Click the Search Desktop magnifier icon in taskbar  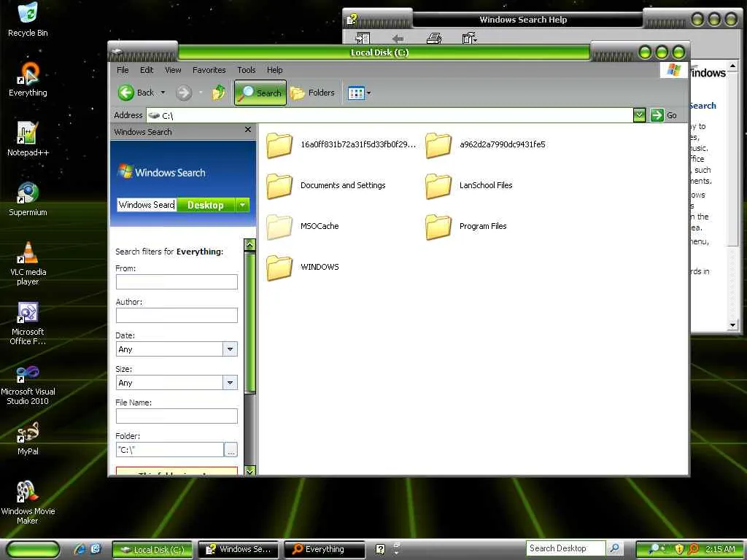pyautogui.click(x=614, y=548)
